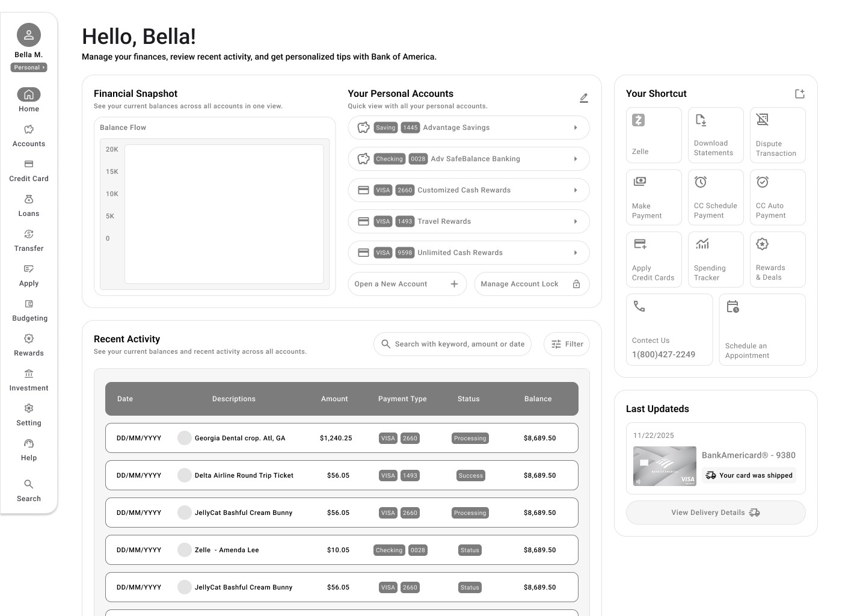Open the Transfer sidebar icon
This screenshot has height=616, width=866.
(x=29, y=234)
